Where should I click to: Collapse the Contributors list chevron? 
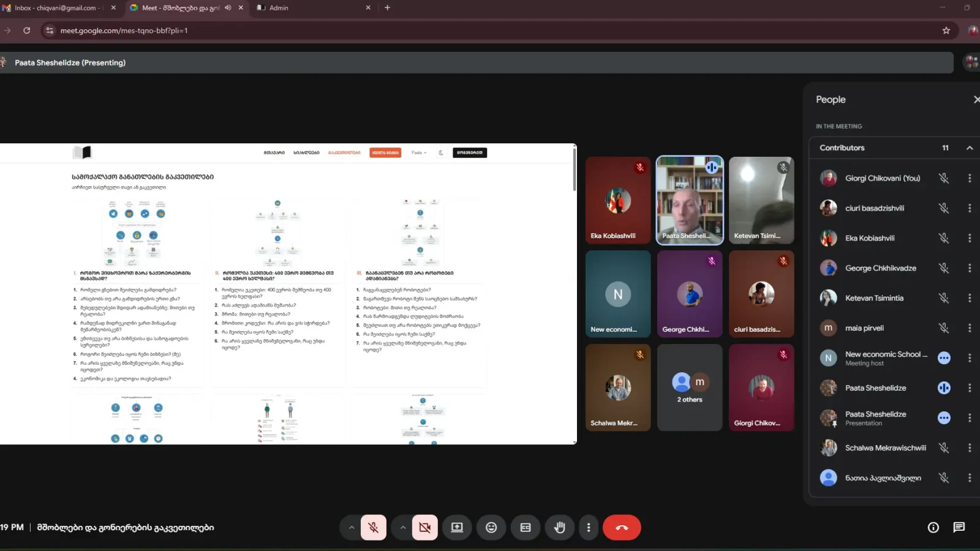[970, 148]
